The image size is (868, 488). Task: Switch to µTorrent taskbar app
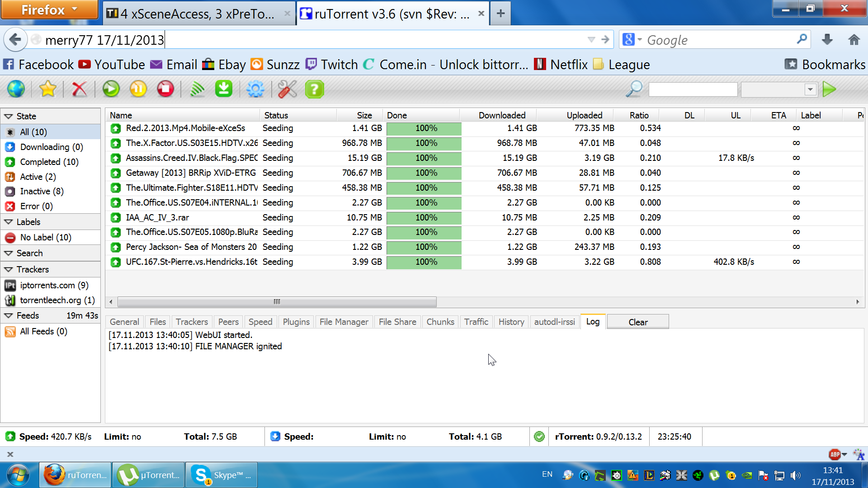pos(149,475)
